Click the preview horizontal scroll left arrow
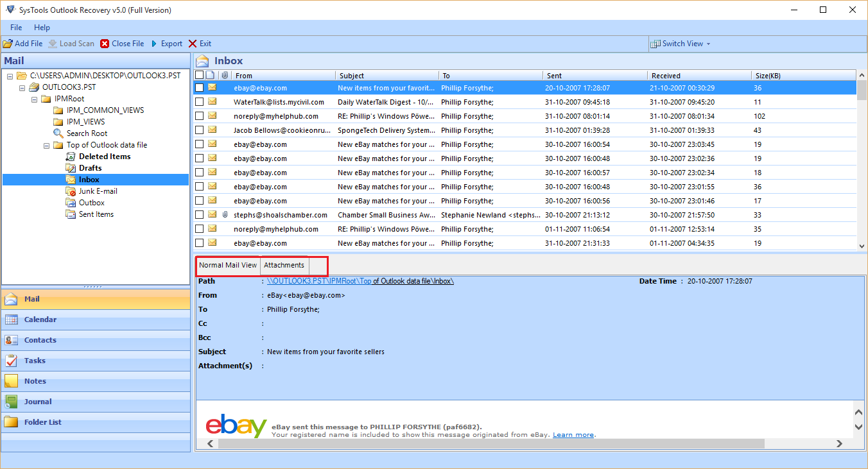 [x=211, y=443]
